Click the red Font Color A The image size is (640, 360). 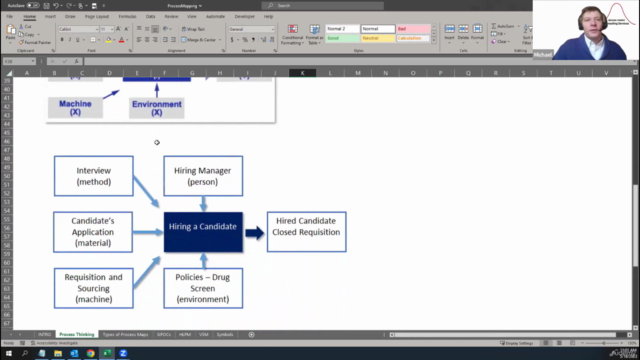(x=121, y=40)
